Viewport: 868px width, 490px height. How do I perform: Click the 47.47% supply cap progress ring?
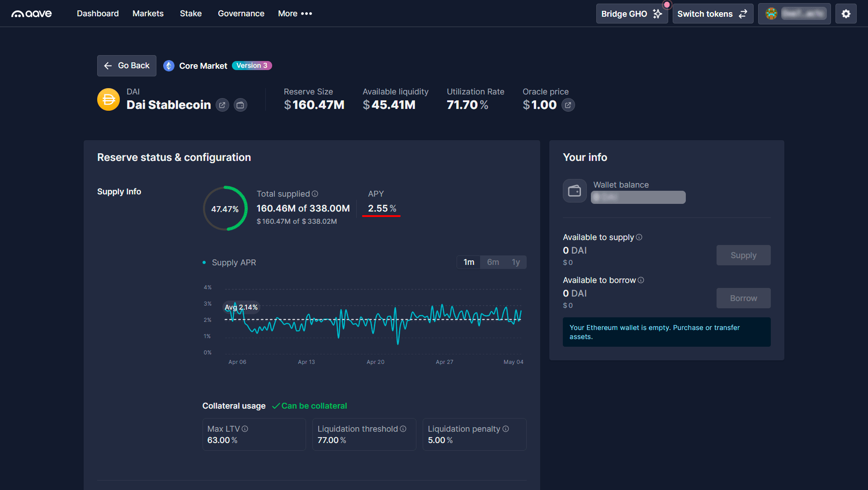pos(225,208)
